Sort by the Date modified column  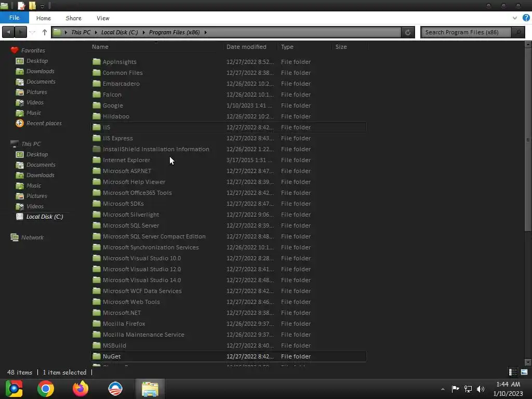pos(246,47)
